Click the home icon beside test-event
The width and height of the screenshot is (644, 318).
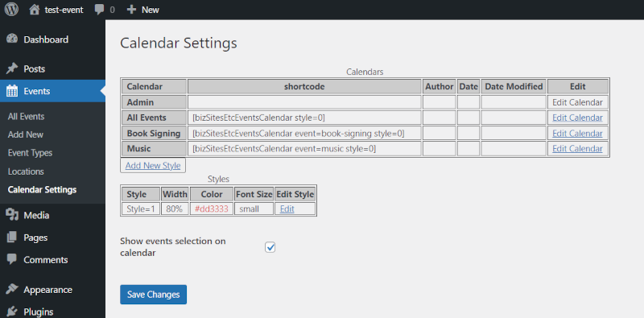[35, 10]
